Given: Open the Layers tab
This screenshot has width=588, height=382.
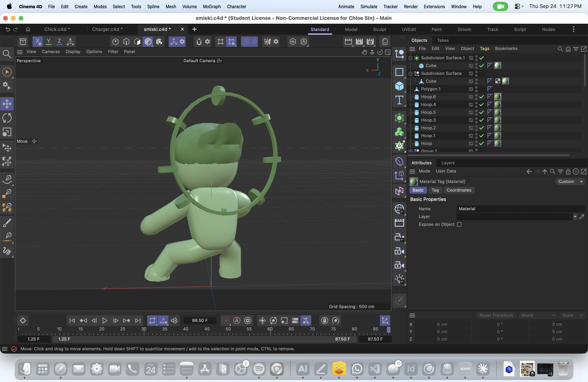Looking at the screenshot, I should click(448, 163).
